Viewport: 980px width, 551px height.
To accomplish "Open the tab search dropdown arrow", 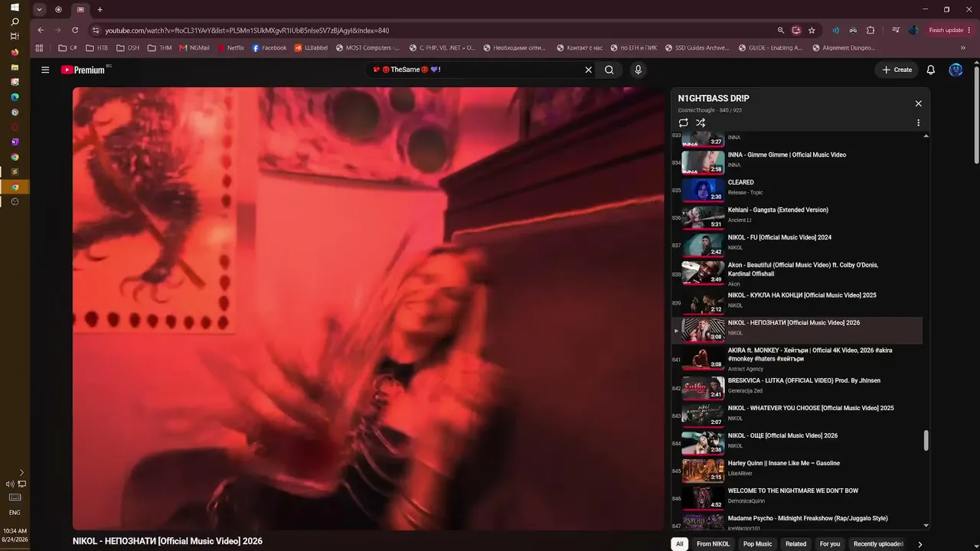I will click(39, 10).
